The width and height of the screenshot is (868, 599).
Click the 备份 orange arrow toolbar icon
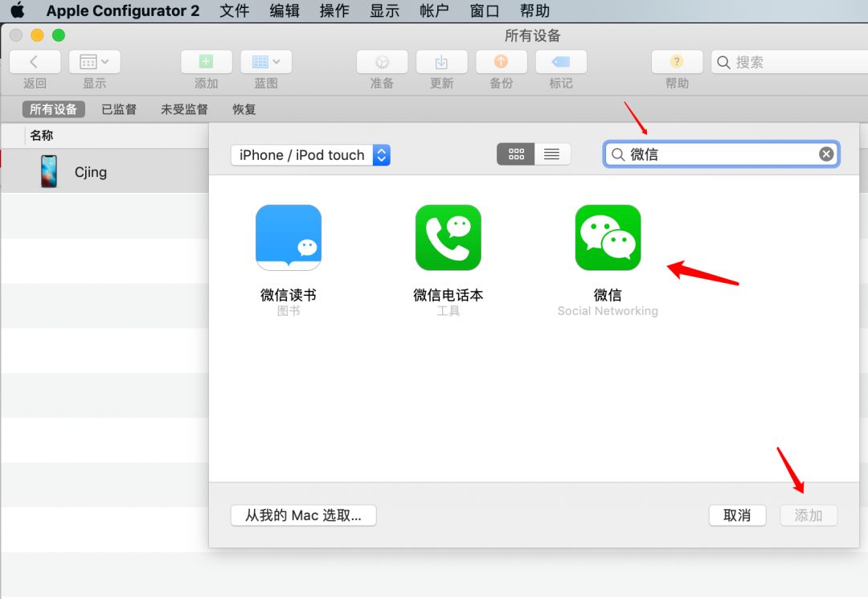coord(502,61)
